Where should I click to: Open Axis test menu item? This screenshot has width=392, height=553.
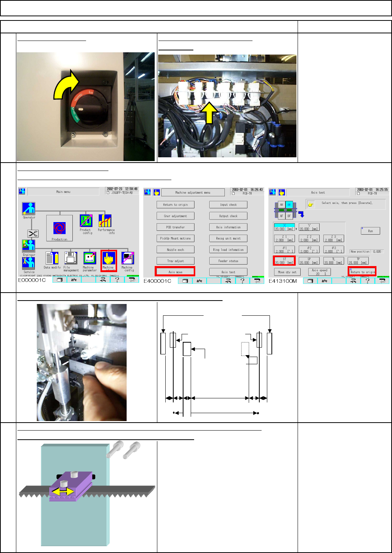[228, 272]
